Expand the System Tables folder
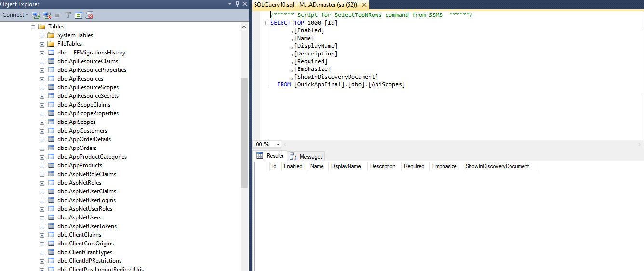 pos(42,36)
